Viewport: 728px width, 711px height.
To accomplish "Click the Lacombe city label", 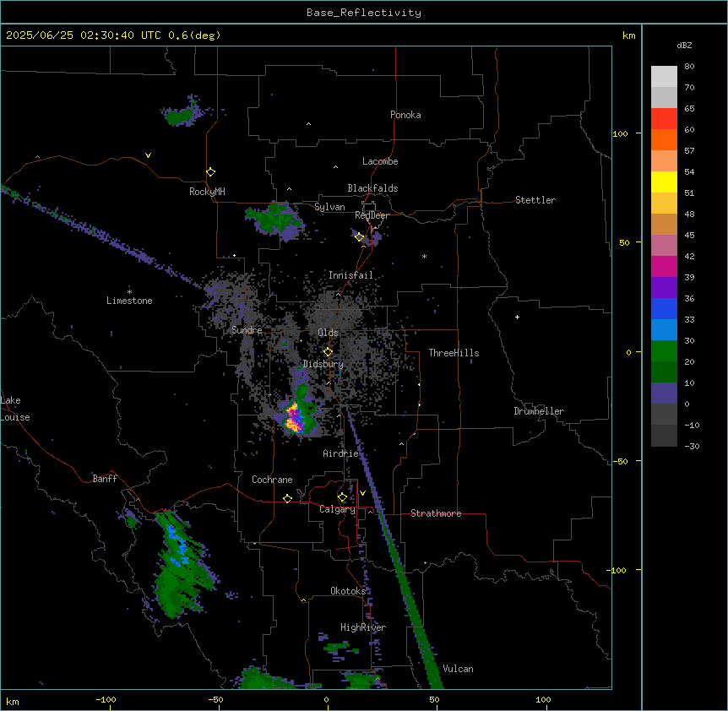I will tap(380, 161).
